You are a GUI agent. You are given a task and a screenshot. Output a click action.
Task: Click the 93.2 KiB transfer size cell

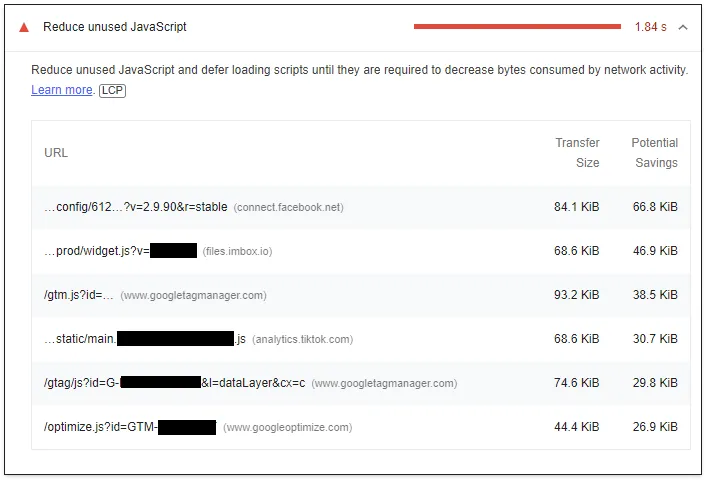point(576,295)
